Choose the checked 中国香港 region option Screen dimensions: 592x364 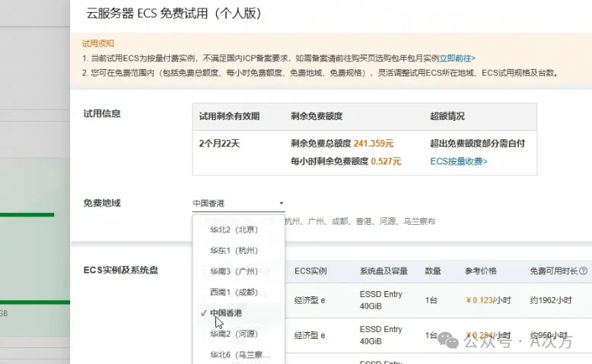[x=238, y=313]
